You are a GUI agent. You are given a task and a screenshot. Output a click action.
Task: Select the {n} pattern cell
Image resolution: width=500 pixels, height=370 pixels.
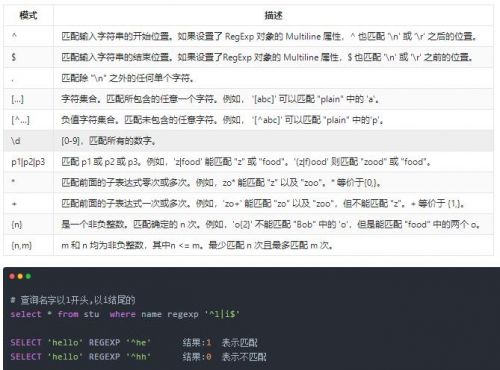pos(28,225)
